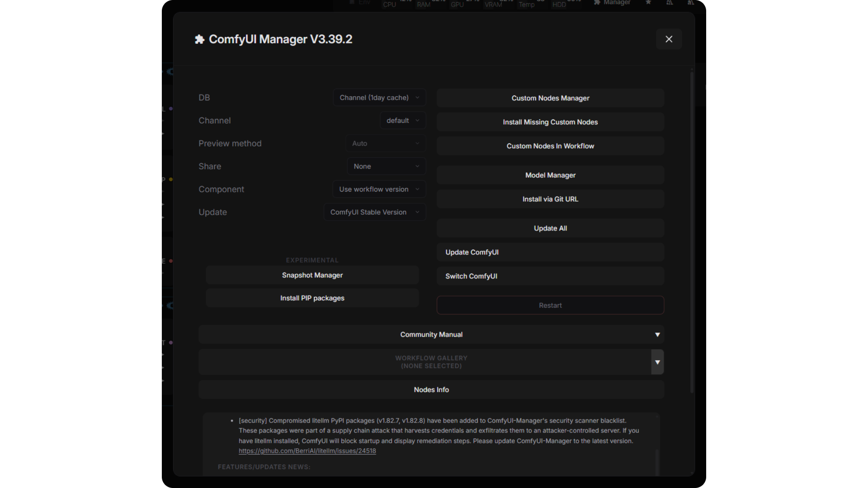Click the puzzle piece icon in title

click(x=199, y=39)
